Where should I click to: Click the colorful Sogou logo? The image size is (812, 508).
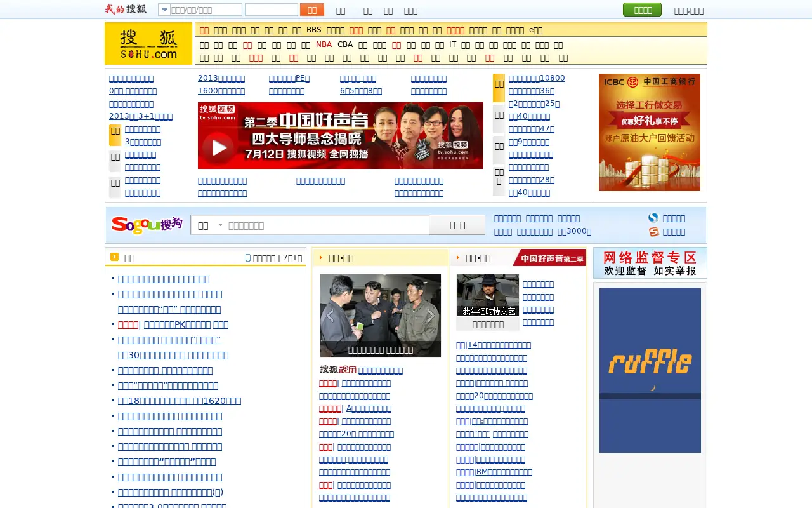point(147,225)
